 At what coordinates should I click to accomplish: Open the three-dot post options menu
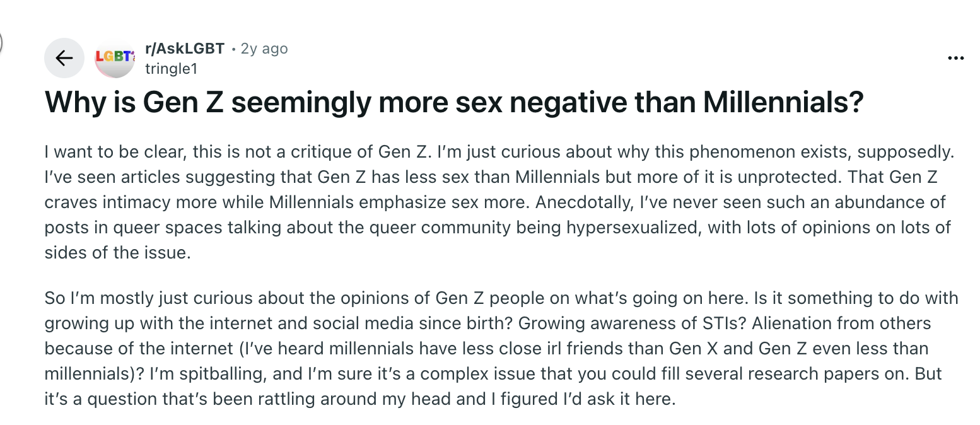(x=955, y=59)
